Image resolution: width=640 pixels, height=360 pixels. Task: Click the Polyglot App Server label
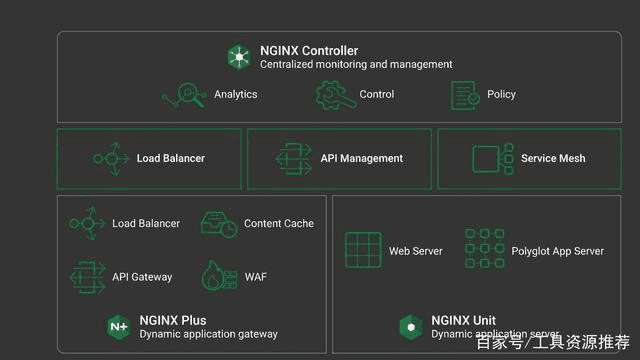558,251
